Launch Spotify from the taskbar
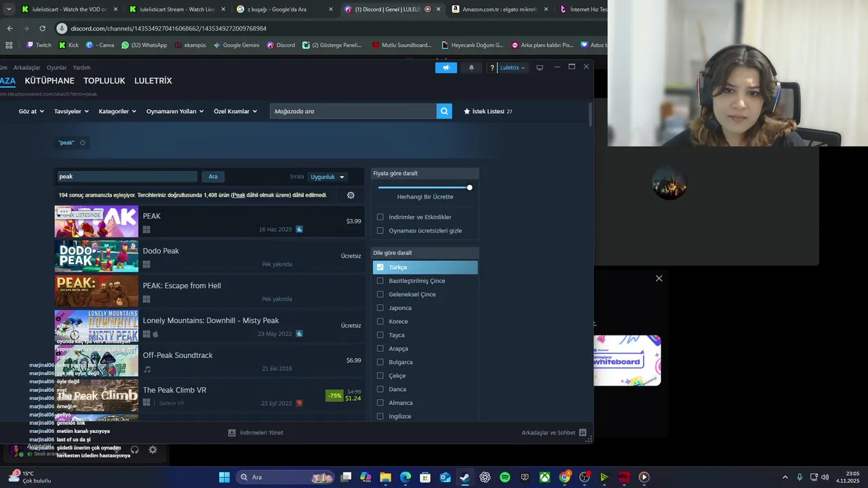The width and height of the screenshot is (868, 488). [x=505, y=477]
